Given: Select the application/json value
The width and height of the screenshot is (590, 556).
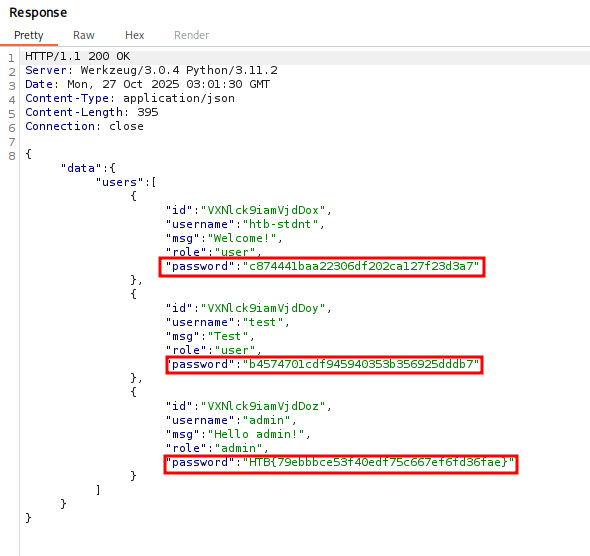Looking at the screenshot, I should [179, 99].
